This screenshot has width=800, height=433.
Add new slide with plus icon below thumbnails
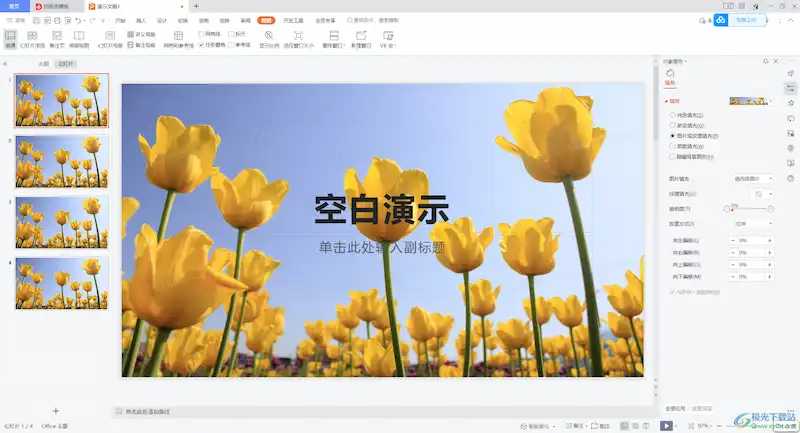coord(56,411)
